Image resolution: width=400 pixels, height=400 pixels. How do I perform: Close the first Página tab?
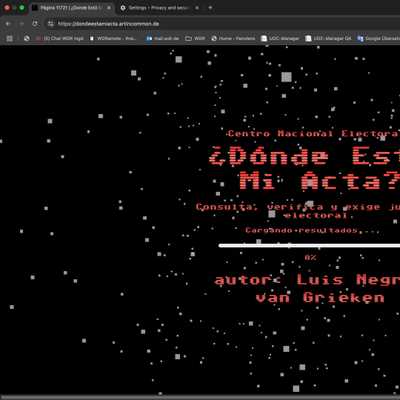109,8
